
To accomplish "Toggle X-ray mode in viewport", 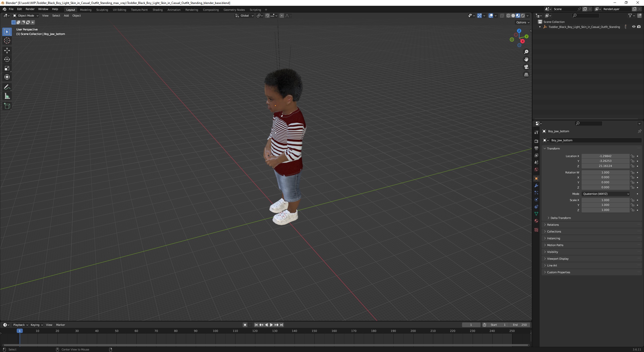I will point(502,16).
